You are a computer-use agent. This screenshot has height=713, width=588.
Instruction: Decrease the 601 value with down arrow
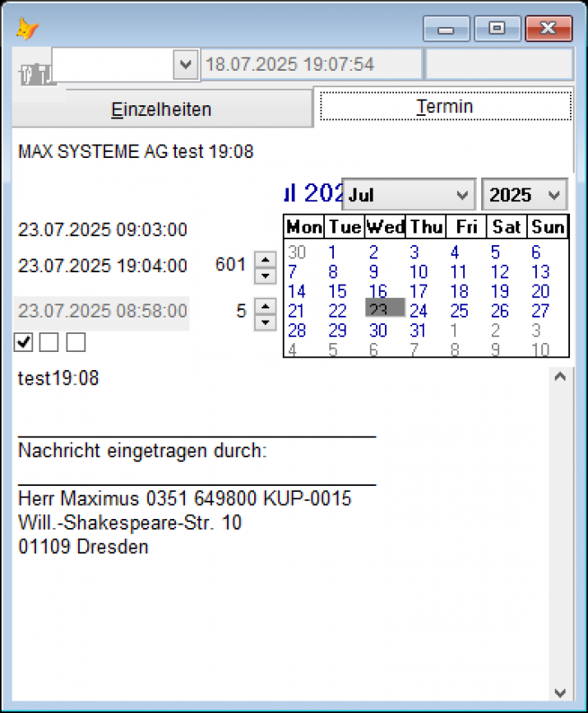(265, 275)
